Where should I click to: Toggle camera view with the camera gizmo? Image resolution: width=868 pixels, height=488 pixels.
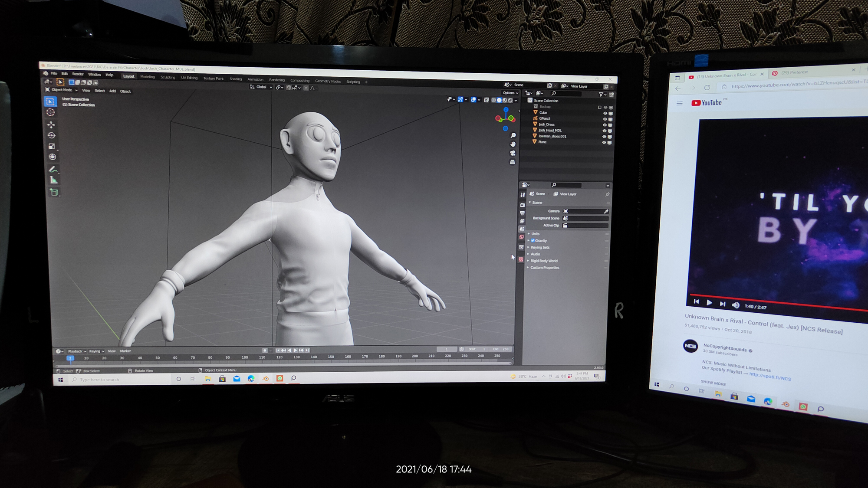[x=513, y=153]
